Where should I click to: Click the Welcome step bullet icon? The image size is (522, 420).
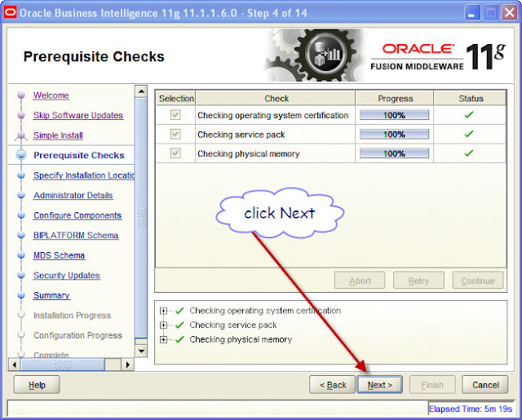(x=21, y=95)
